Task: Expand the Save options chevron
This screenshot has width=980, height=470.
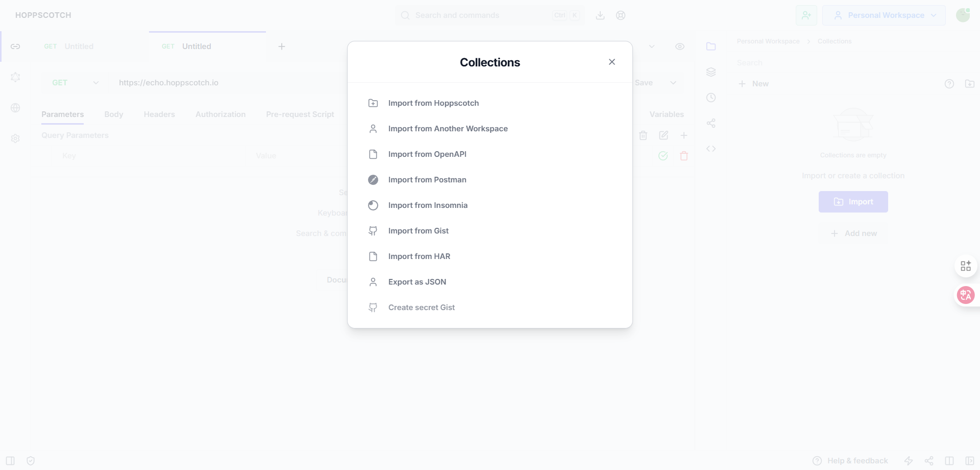Action: [x=673, y=83]
